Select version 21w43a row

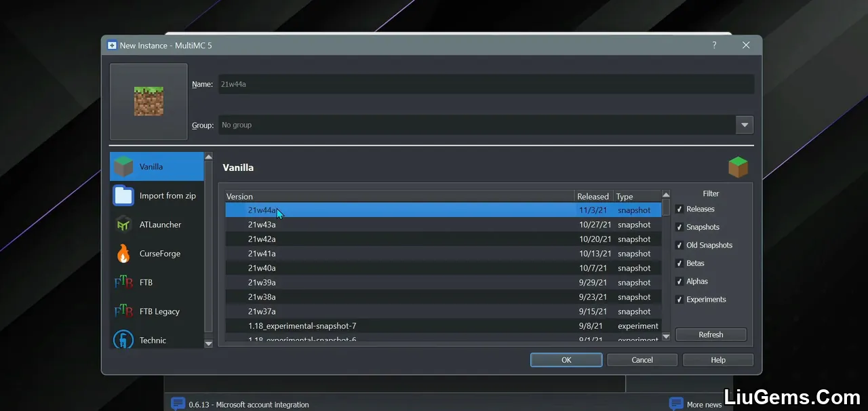point(443,224)
